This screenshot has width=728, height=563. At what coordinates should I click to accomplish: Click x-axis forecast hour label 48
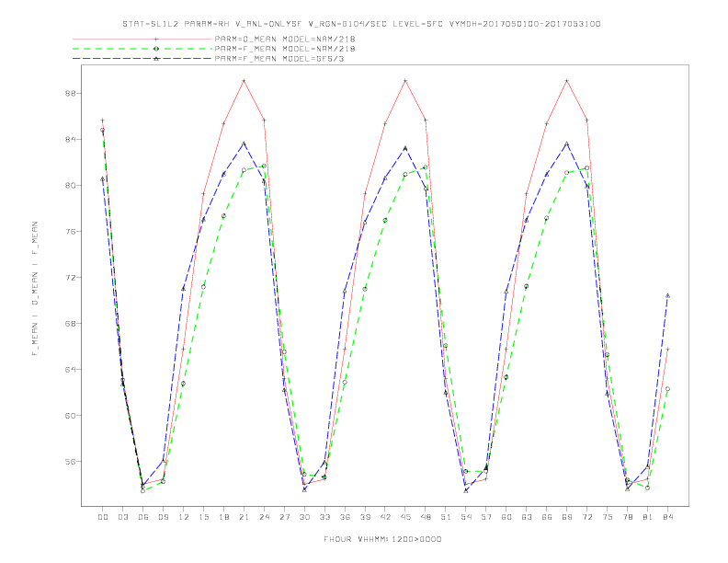click(426, 517)
